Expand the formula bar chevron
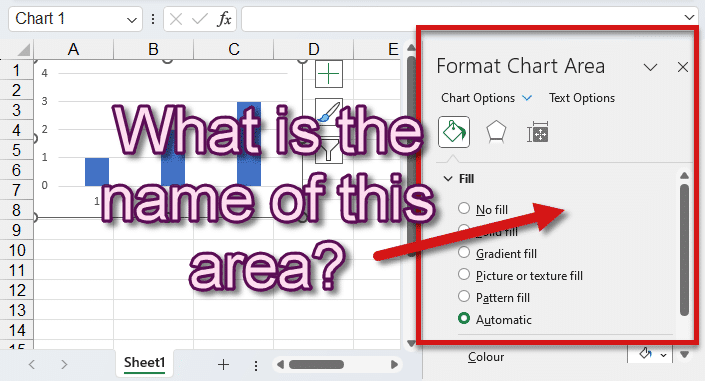Screen dimensions: 705x381 tap(689, 18)
